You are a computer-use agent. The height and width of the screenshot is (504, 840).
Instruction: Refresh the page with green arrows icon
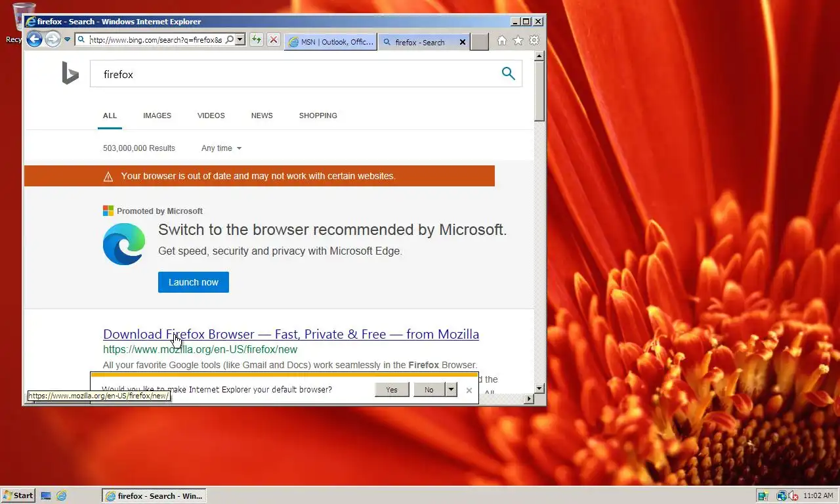pyautogui.click(x=256, y=40)
